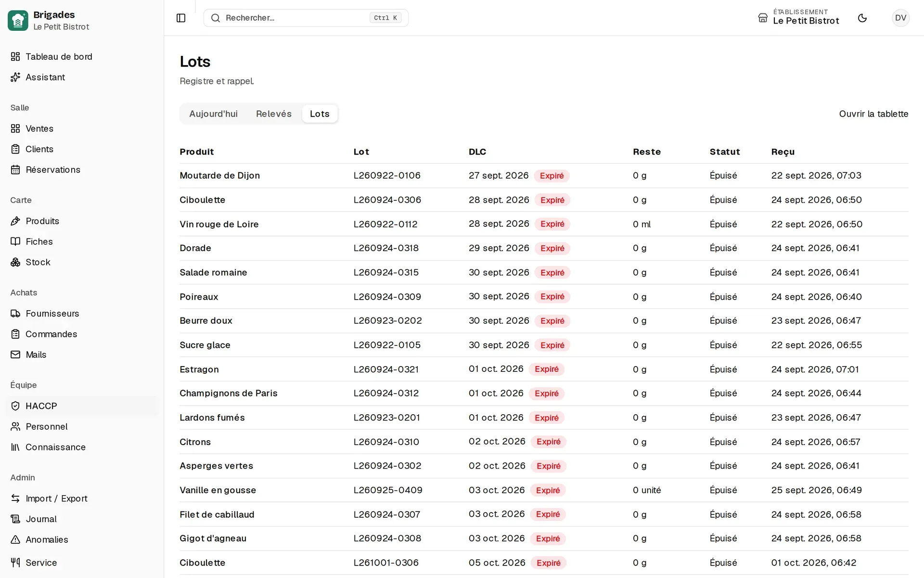Open the Vanille en gousse row

544,490
